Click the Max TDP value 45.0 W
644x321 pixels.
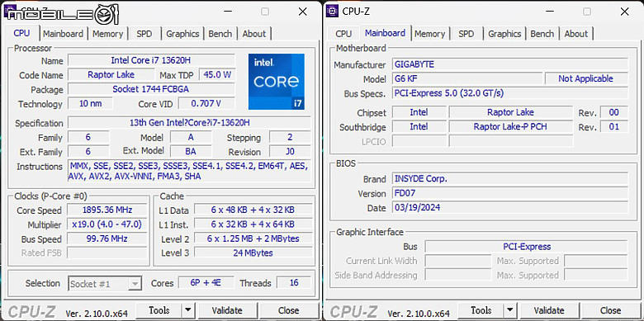(x=217, y=75)
